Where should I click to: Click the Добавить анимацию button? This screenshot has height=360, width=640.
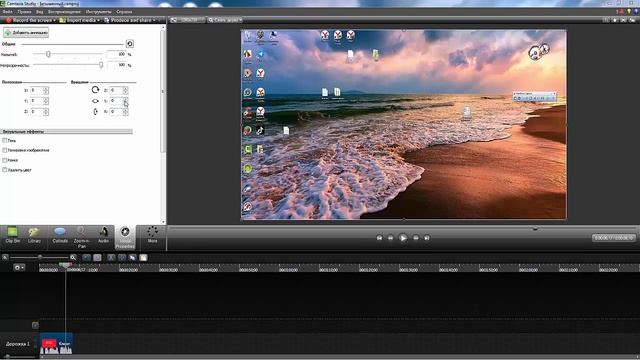pyautogui.click(x=26, y=33)
